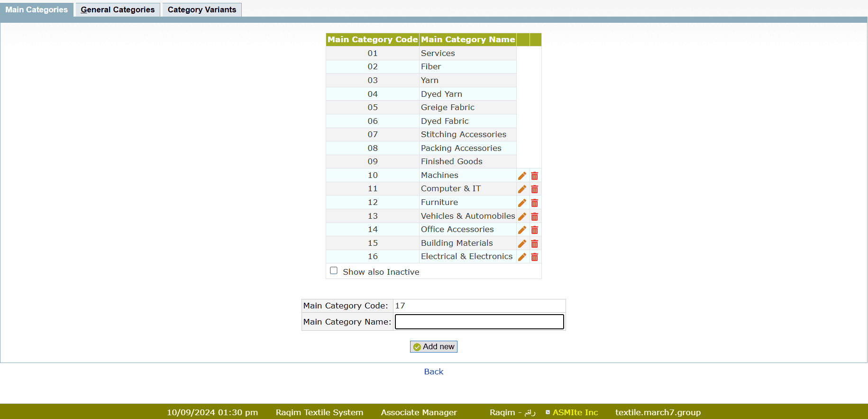868x419 pixels.
Task: Focus the Main Category Name input field
Action: coord(479,322)
